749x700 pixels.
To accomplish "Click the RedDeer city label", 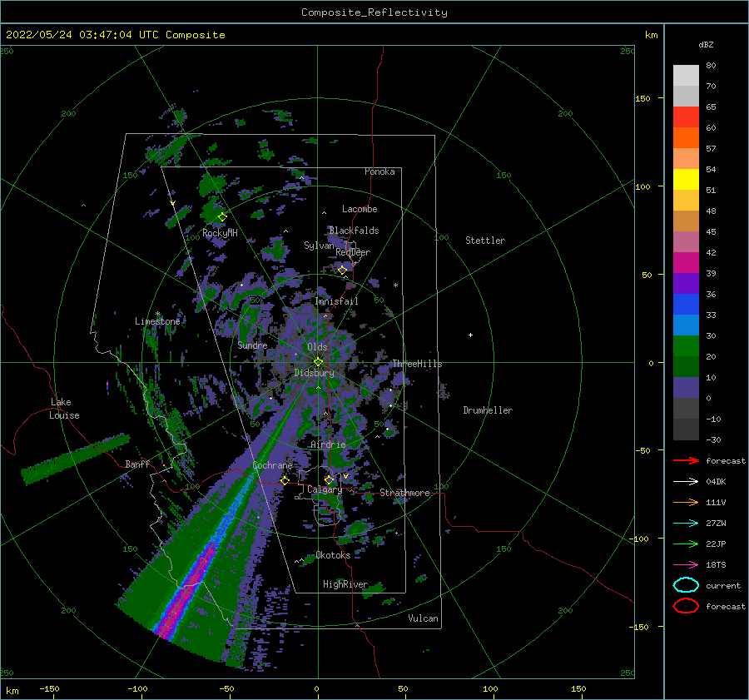I will point(353,252).
